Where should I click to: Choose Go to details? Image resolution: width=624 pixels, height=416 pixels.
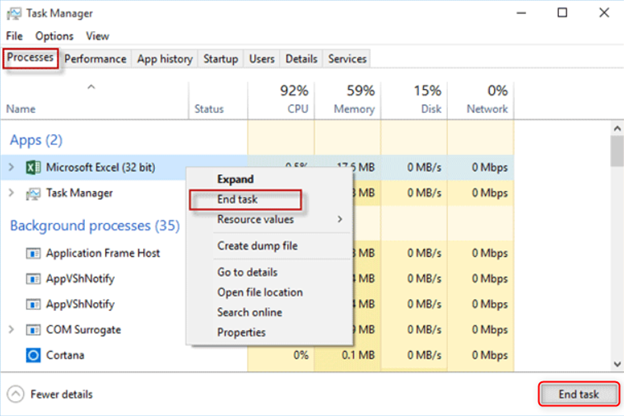point(270,272)
